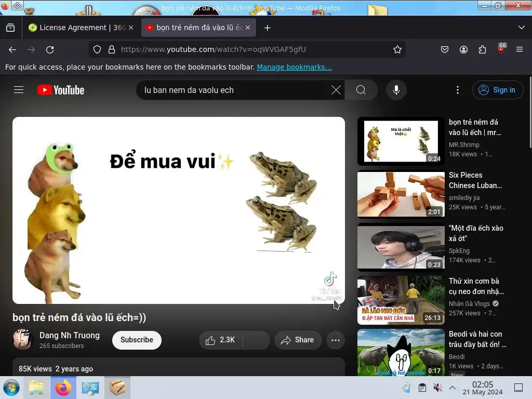Open the YouTube hamburger guide menu
This screenshot has height=399, width=532.
[x=19, y=90]
